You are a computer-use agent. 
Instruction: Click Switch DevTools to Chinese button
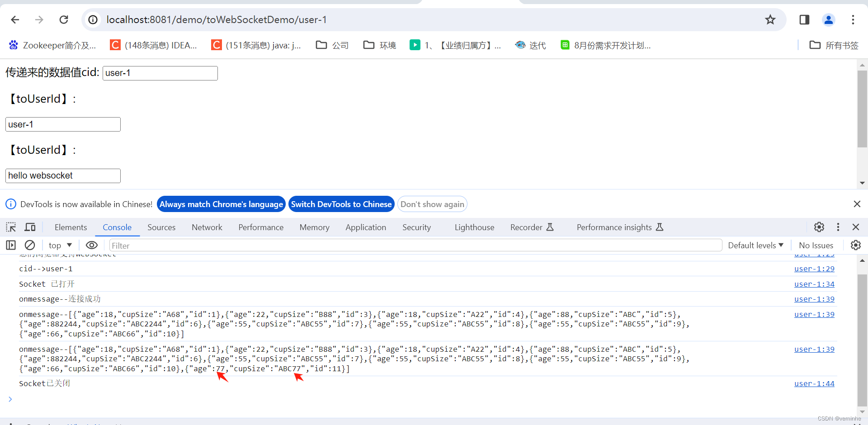(x=341, y=204)
